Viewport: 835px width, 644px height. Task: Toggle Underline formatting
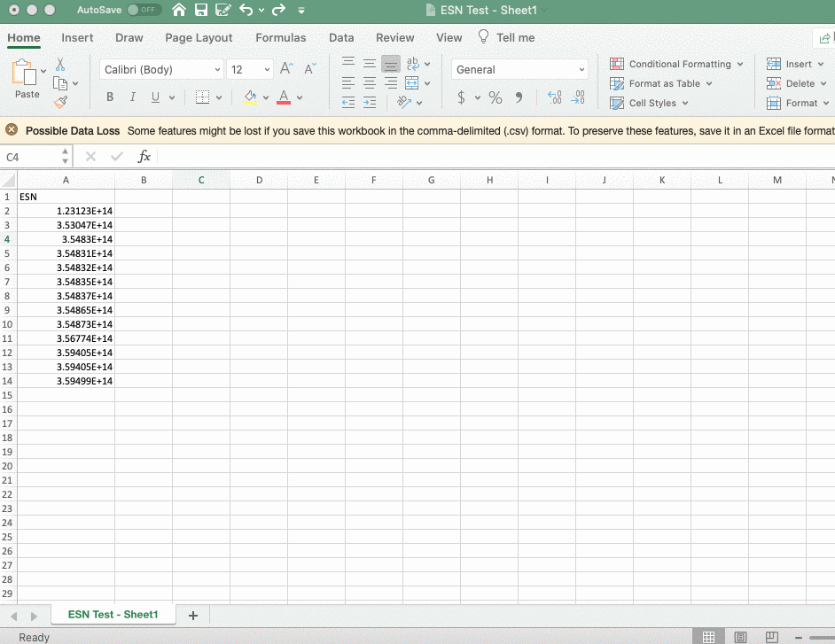point(155,97)
